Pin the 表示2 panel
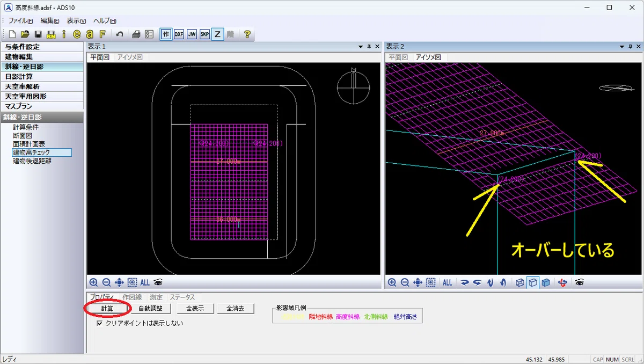 pyautogui.click(x=630, y=47)
